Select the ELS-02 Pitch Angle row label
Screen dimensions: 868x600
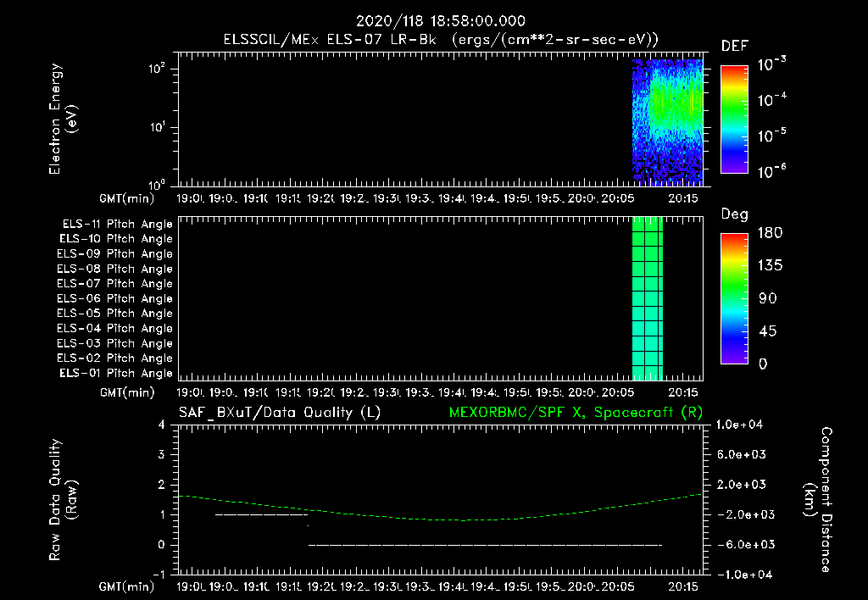point(114,358)
